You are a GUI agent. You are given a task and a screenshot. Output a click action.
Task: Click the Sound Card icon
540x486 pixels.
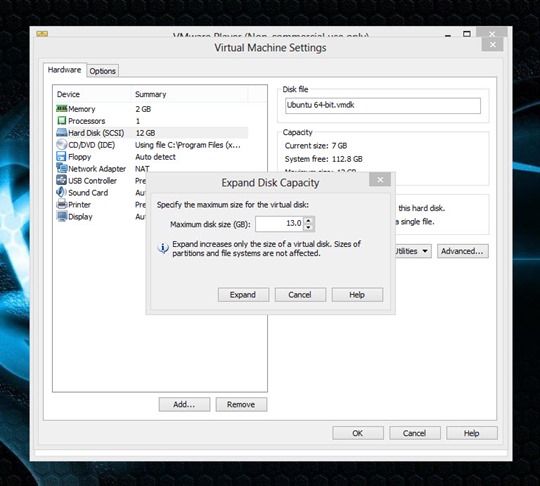[61, 192]
